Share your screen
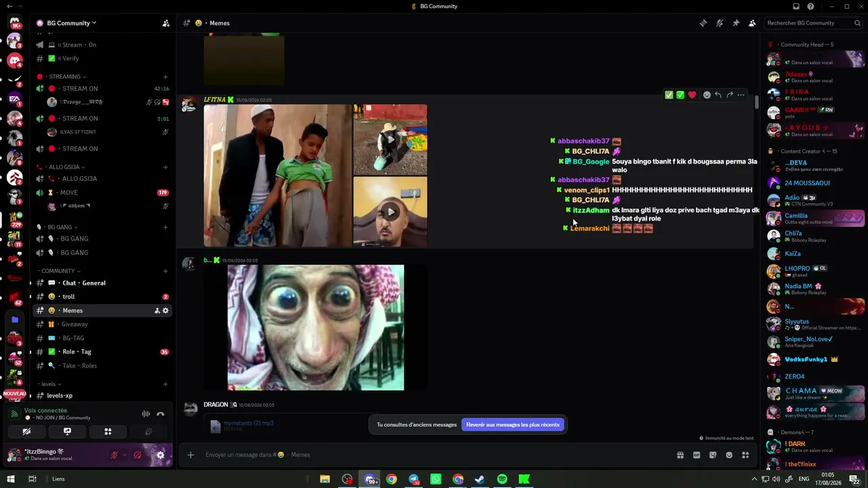Image resolution: width=868 pixels, height=488 pixels. coord(67,432)
